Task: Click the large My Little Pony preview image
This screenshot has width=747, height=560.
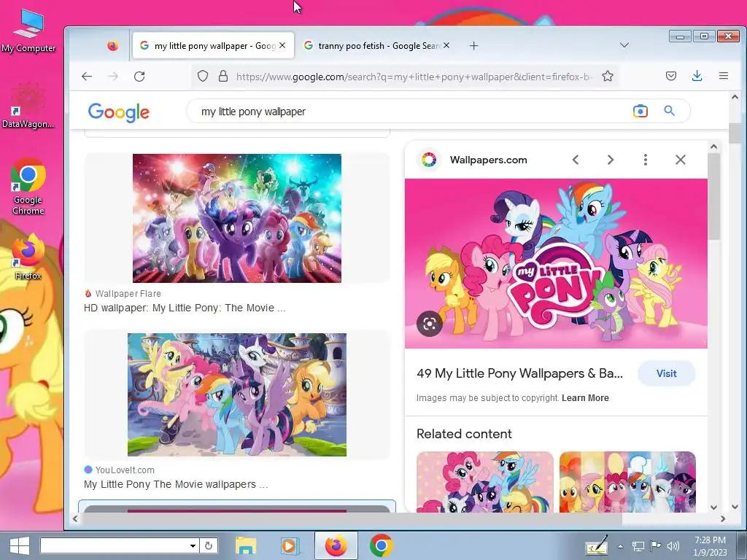Action: [556, 264]
